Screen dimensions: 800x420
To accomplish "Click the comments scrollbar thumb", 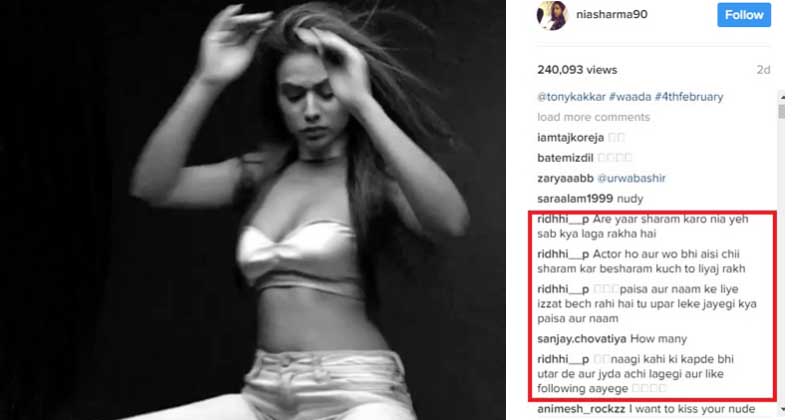I will click(x=782, y=111).
